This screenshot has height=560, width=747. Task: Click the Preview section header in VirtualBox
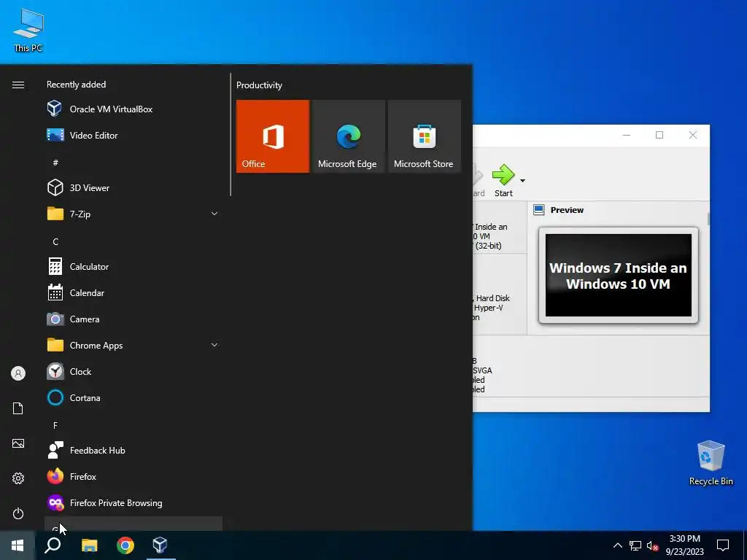coord(566,210)
